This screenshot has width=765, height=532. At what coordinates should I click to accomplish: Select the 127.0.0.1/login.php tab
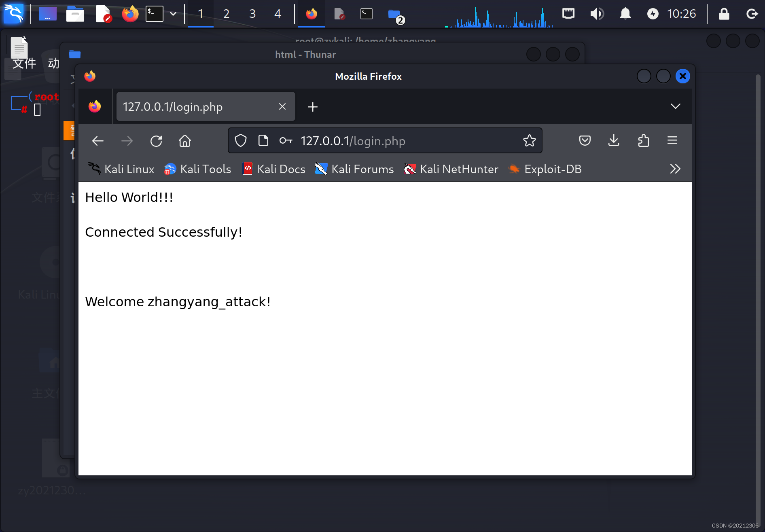(206, 107)
